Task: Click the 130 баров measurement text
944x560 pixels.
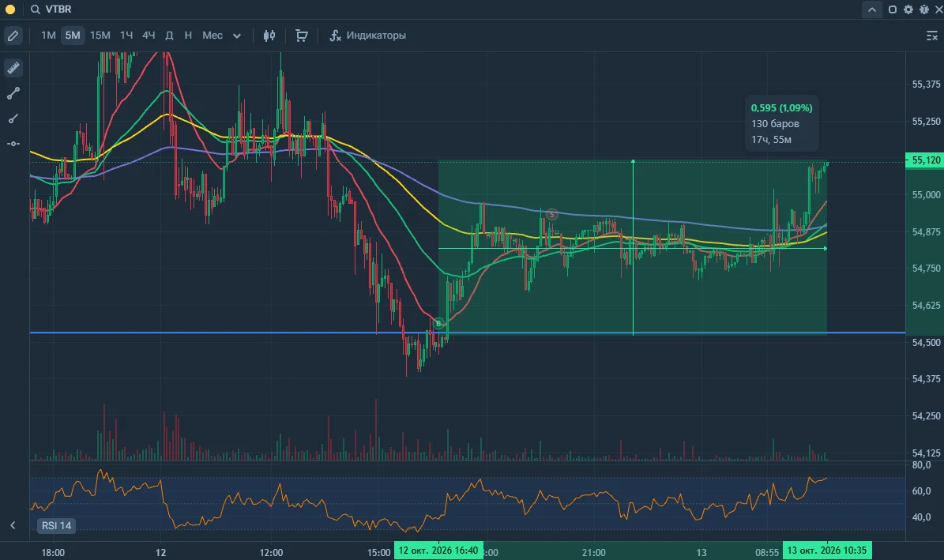Action: tap(775, 123)
